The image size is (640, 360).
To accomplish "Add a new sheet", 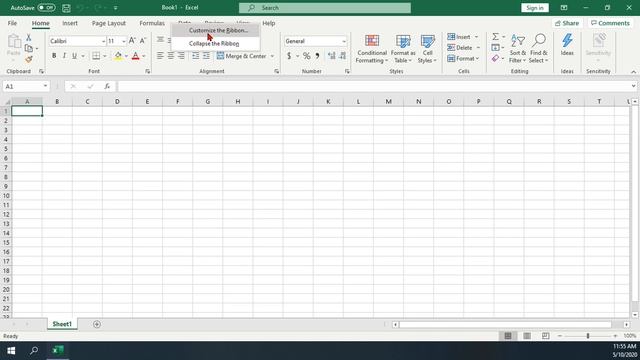I will (97, 324).
